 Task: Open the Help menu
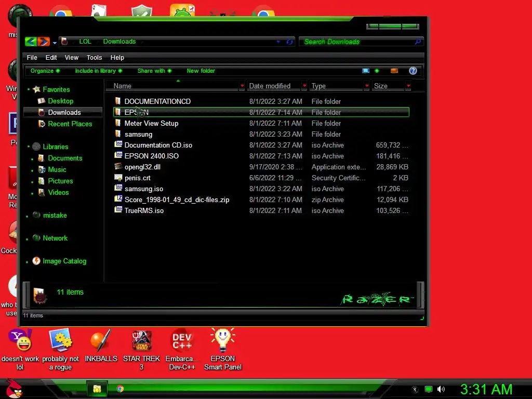[x=117, y=57]
